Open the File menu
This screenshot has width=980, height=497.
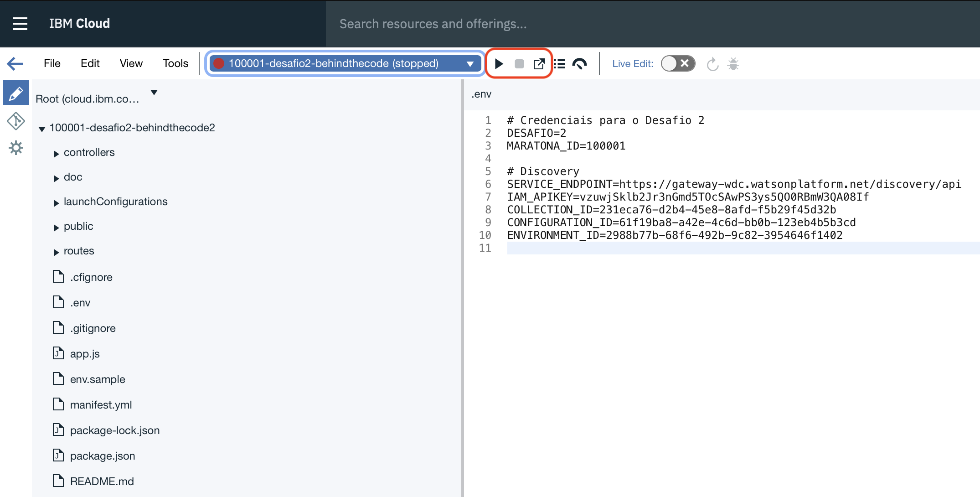click(x=52, y=63)
